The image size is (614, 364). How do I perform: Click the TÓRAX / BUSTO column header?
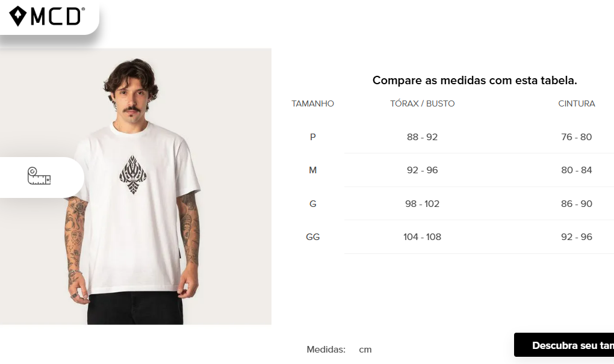tap(422, 103)
